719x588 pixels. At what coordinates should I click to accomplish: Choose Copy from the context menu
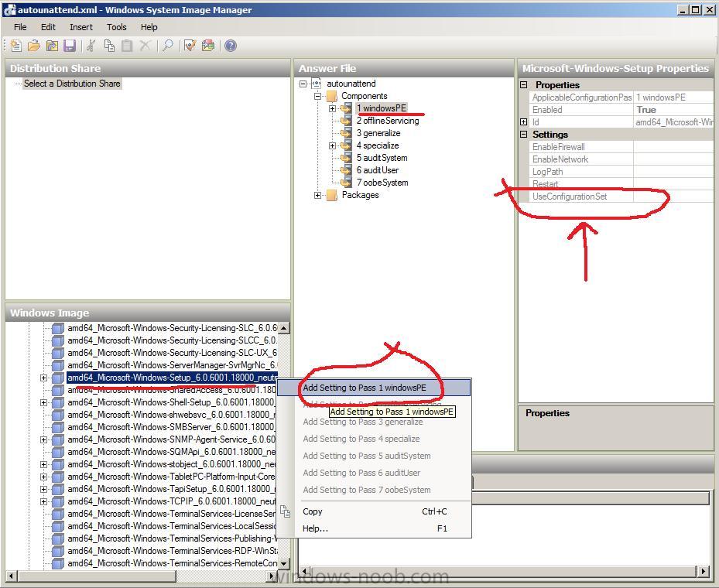click(x=374, y=511)
